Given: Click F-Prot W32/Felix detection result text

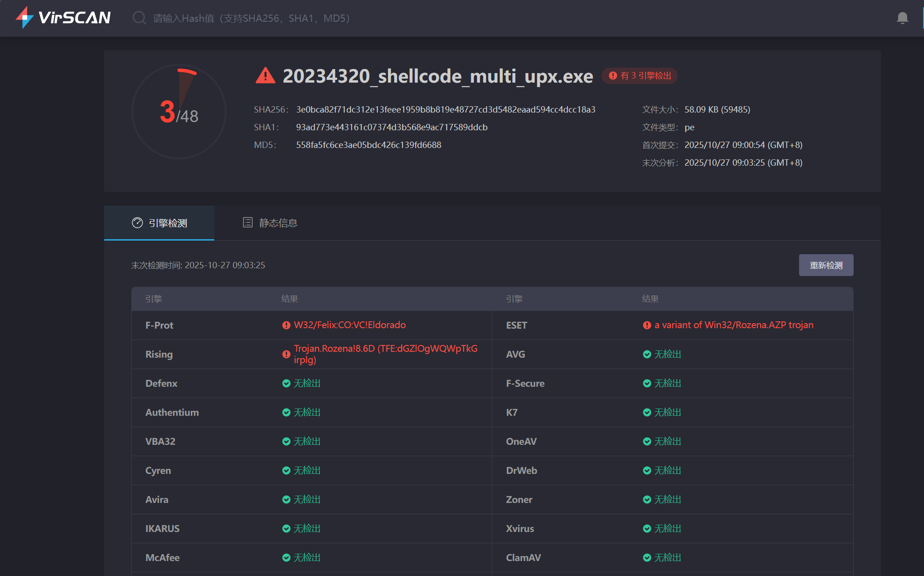Looking at the screenshot, I should pyautogui.click(x=349, y=325).
